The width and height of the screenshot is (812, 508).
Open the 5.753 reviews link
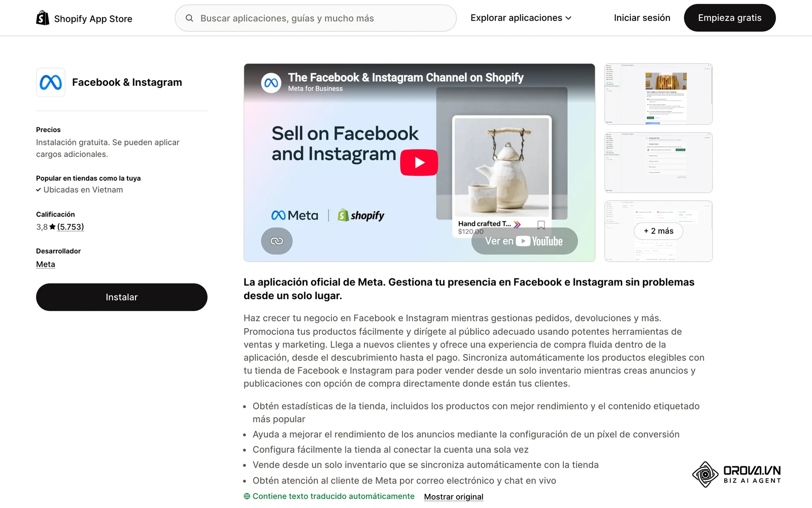(71, 227)
